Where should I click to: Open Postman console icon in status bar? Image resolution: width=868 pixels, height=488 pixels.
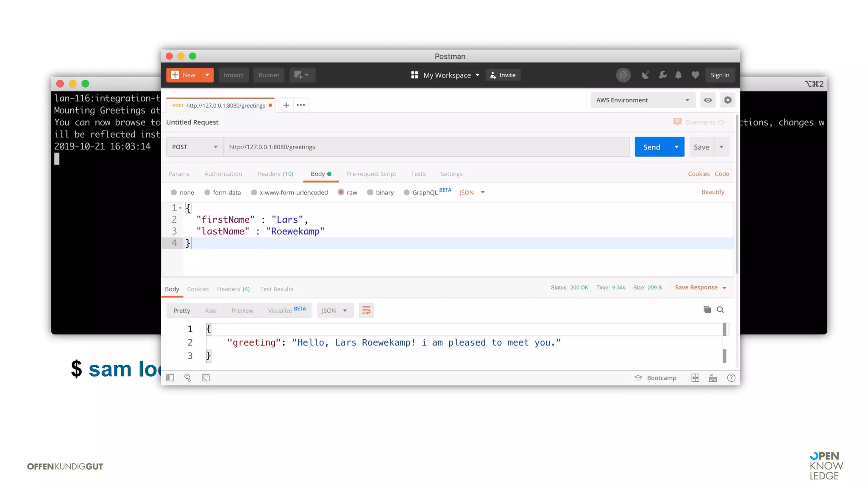[206, 378]
